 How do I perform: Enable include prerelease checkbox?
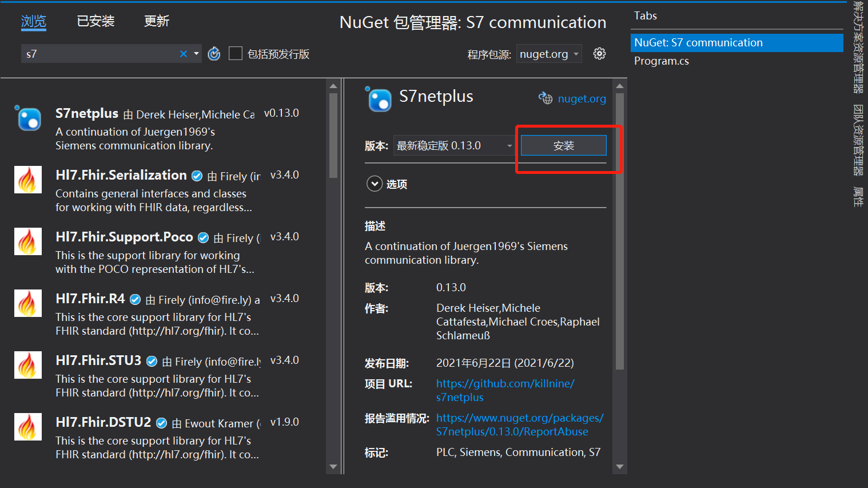click(x=236, y=54)
